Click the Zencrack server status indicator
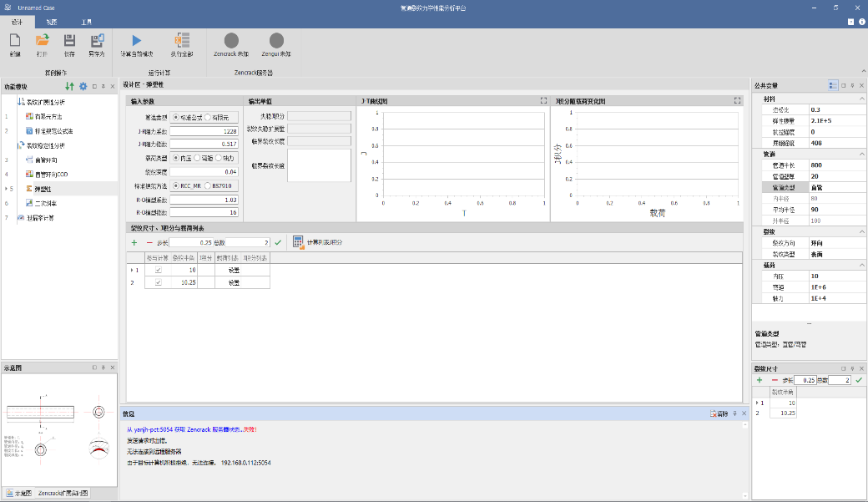Screen dimensions: 868x502 [231, 40]
